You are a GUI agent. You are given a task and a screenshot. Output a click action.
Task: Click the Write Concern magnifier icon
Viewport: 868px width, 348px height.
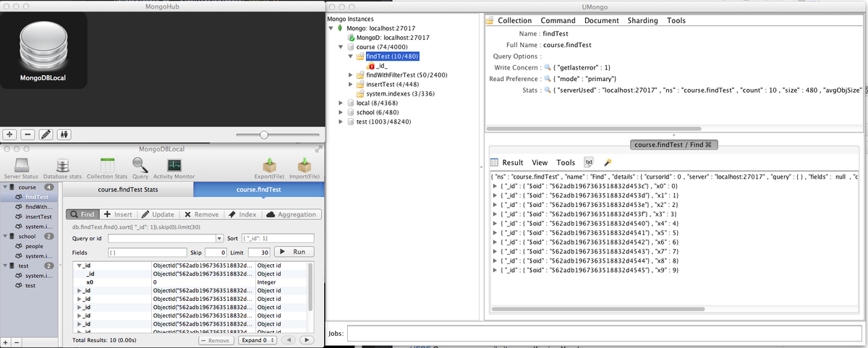[547, 67]
